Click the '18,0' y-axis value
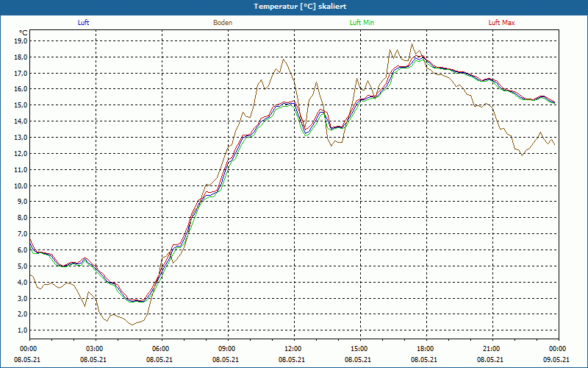This screenshot has width=588, height=368. click(21, 57)
